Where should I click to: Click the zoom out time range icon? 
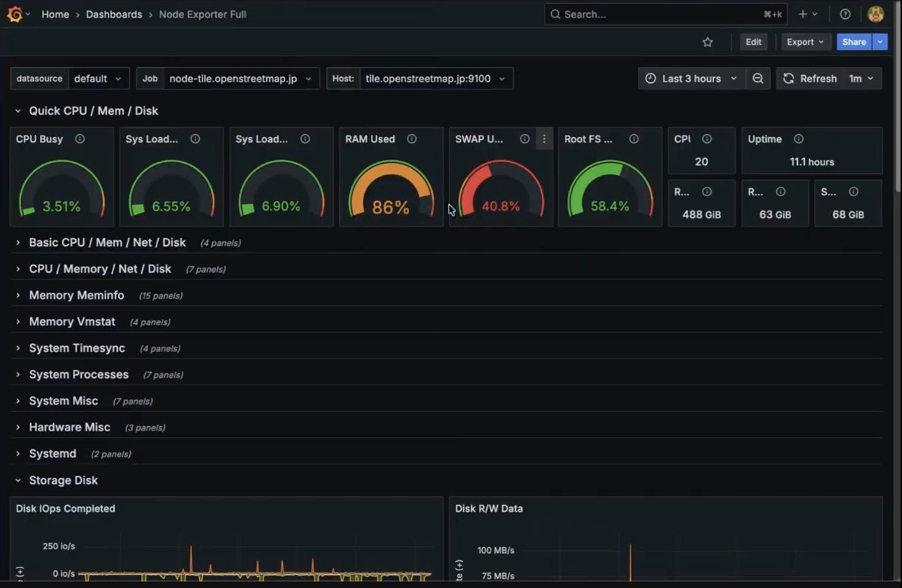758,79
